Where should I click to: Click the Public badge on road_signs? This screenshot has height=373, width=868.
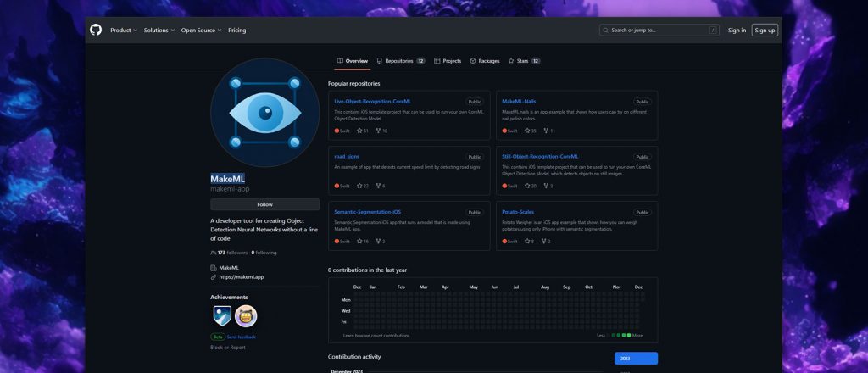475,157
